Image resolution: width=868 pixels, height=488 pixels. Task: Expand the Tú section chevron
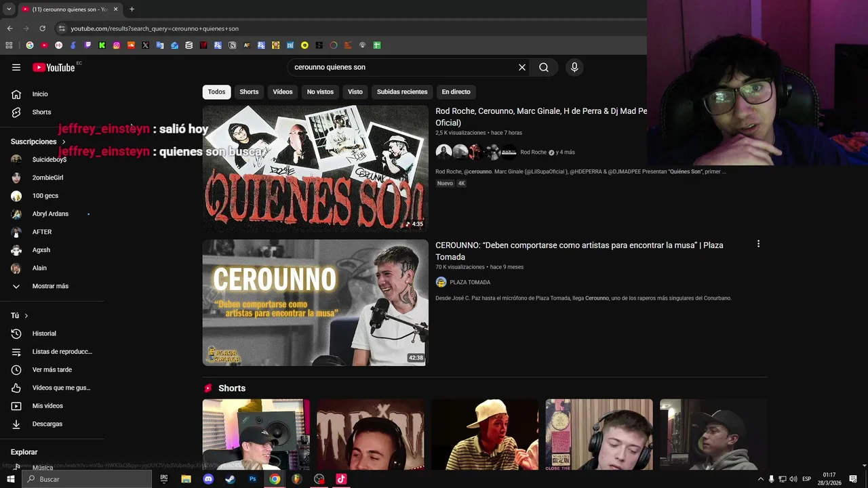[26, 316]
